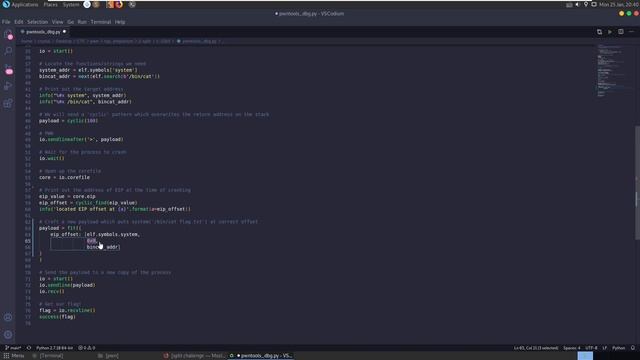
Task: Click the main branch status bar item
Action: (x=13, y=348)
